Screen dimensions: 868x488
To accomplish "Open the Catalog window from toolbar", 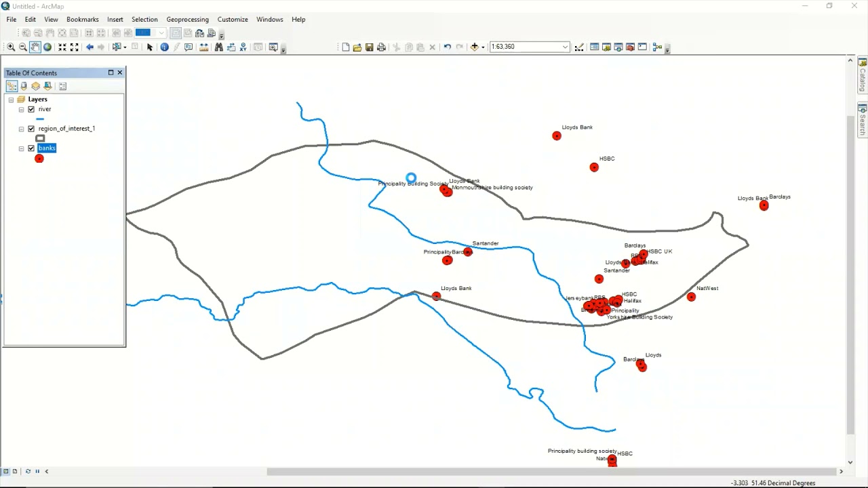I will tap(606, 47).
